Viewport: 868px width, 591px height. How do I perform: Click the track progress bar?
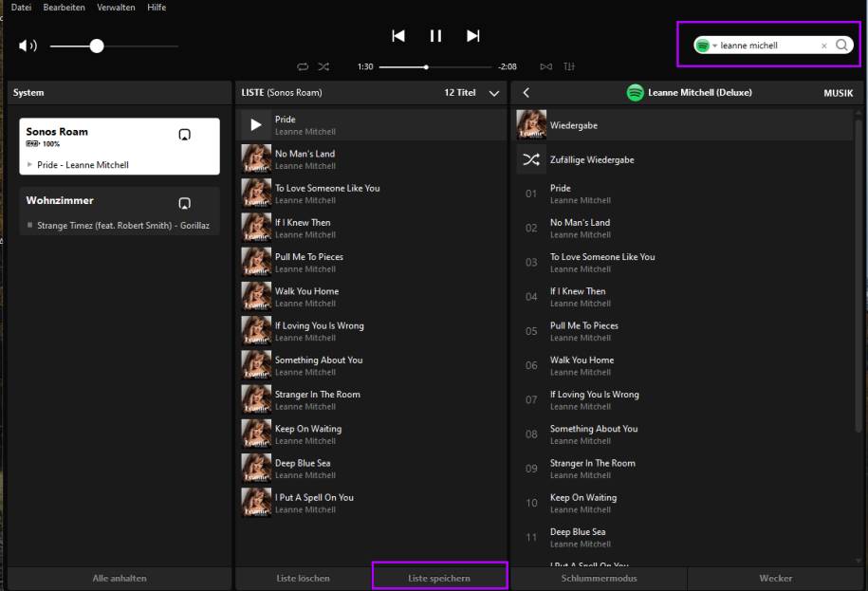(x=435, y=67)
